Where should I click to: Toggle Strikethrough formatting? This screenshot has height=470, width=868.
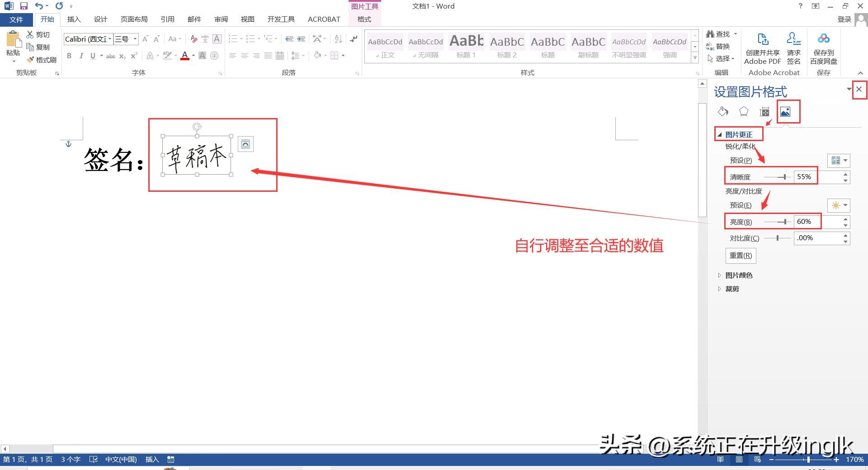(x=110, y=56)
